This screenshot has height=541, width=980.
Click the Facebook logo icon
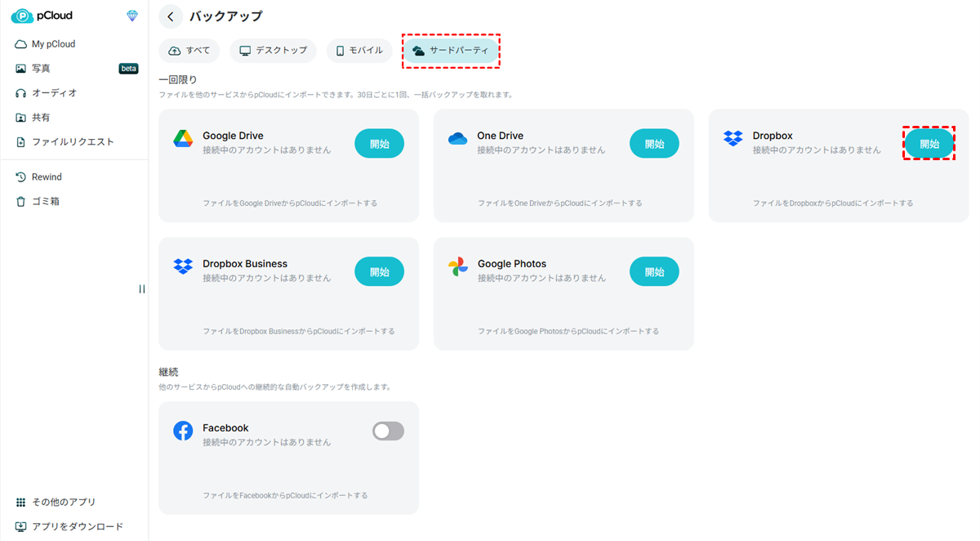tap(183, 431)
